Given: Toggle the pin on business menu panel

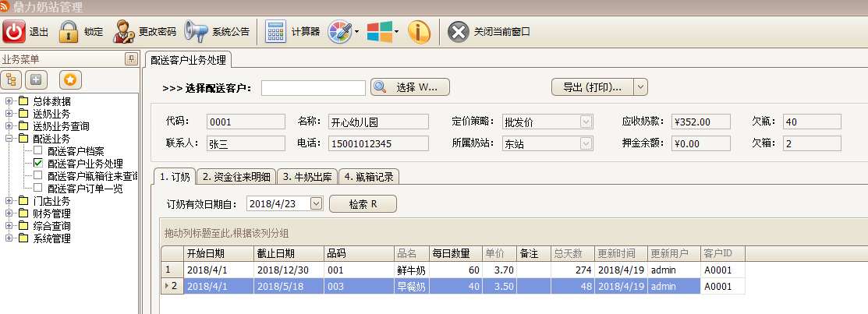Looking at the screenshot, I should 131,59.
